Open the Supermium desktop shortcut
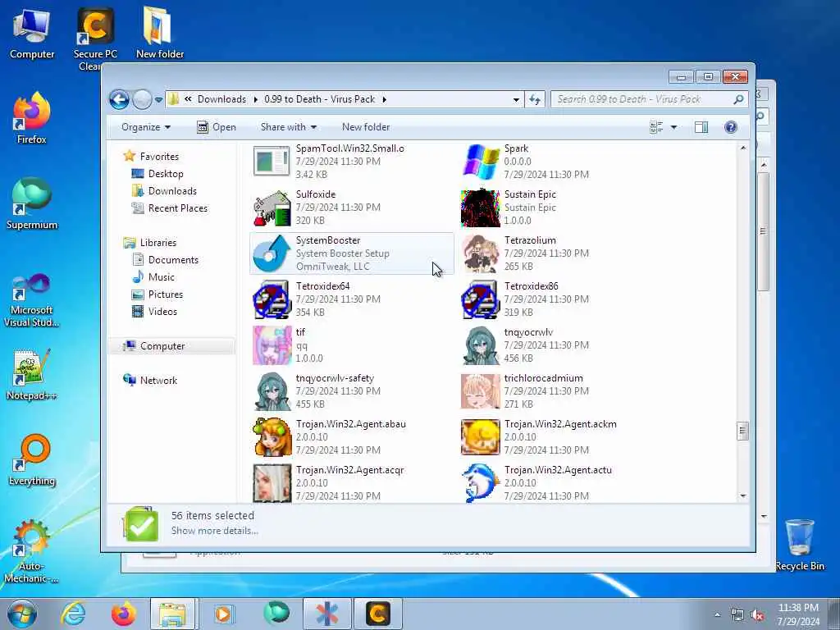The image size is (840, 630). (32, 203)
